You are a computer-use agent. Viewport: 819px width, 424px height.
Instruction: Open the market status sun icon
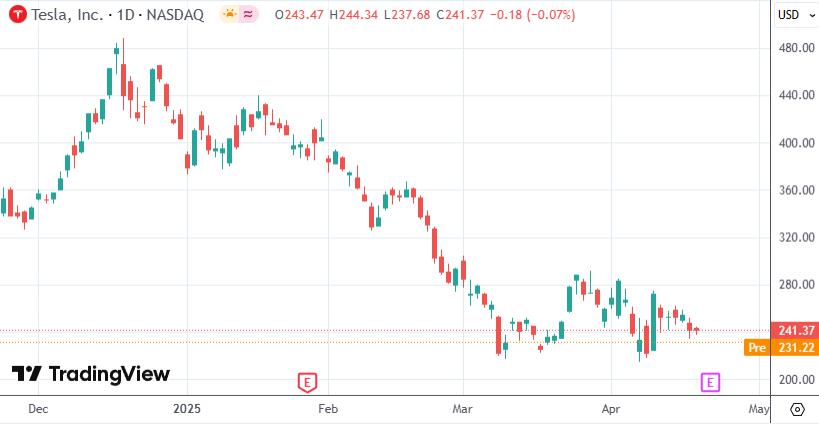tap(229, 15)
